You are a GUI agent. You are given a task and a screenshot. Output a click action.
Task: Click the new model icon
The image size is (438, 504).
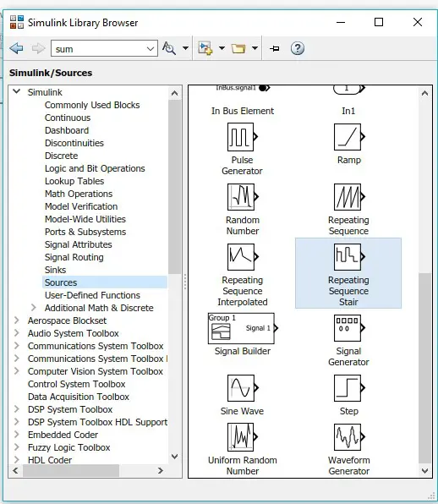pos(205,48)
